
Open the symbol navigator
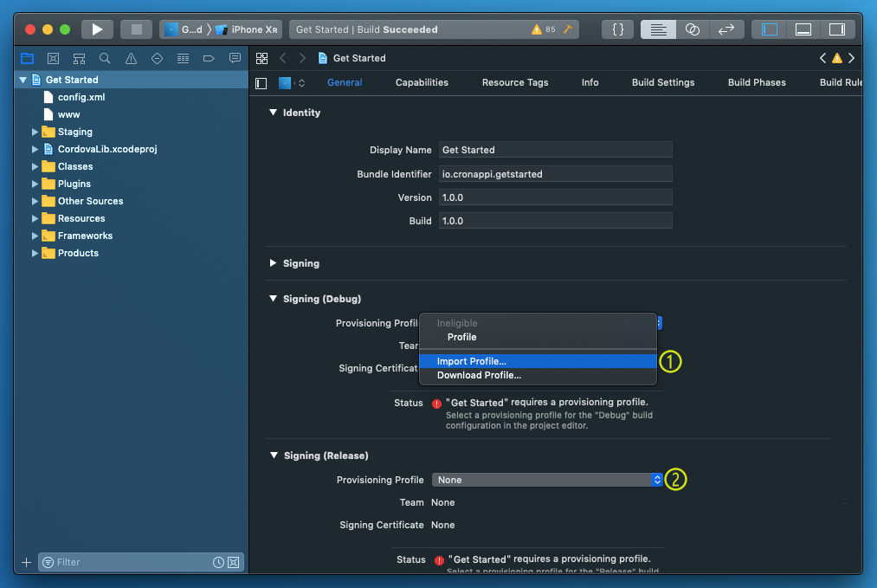(79, 58)
